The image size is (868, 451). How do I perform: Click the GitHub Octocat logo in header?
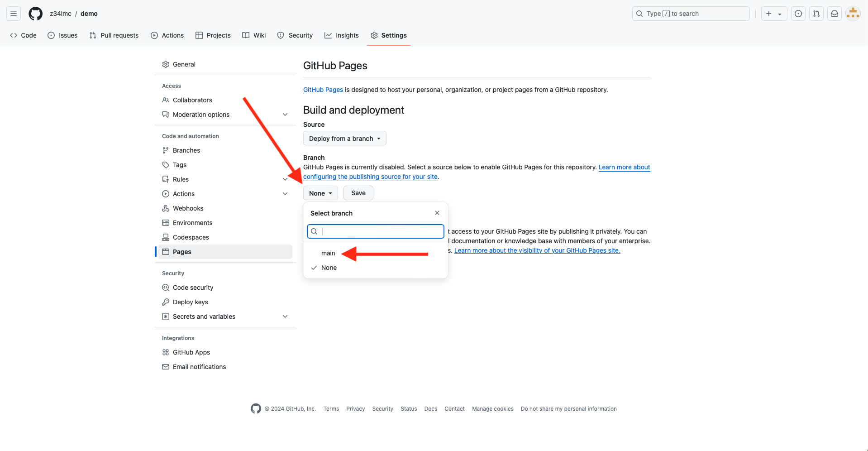click(x=35, y=14)
